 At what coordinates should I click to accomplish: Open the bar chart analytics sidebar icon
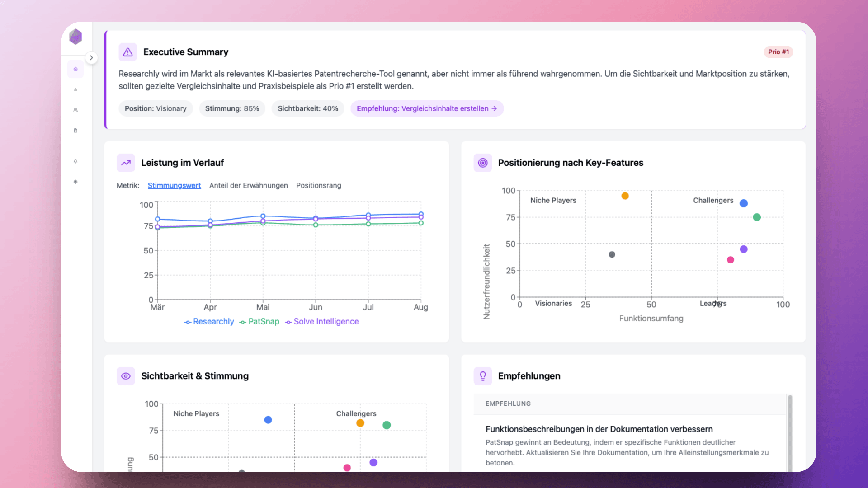pos(75,89)
